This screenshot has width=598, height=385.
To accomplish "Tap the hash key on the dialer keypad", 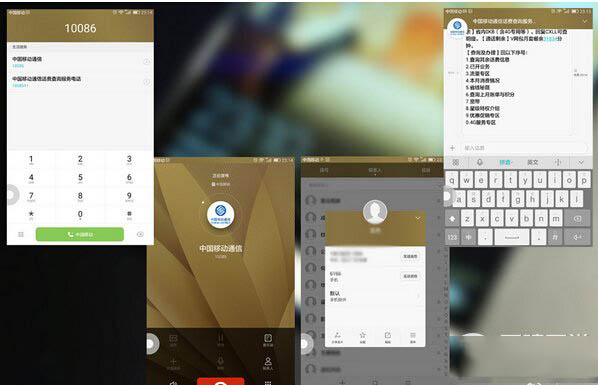I will coord(129,215).
